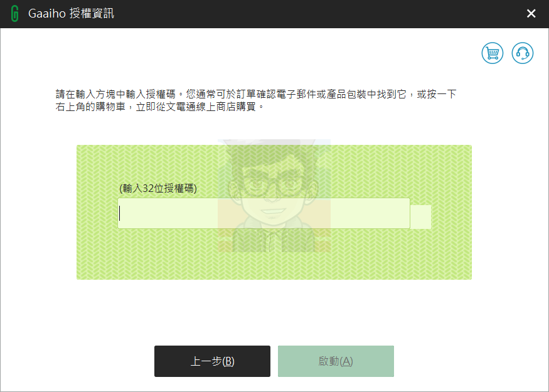Click empty white area below green panel
549x392 pixels.
pos(274,312)
